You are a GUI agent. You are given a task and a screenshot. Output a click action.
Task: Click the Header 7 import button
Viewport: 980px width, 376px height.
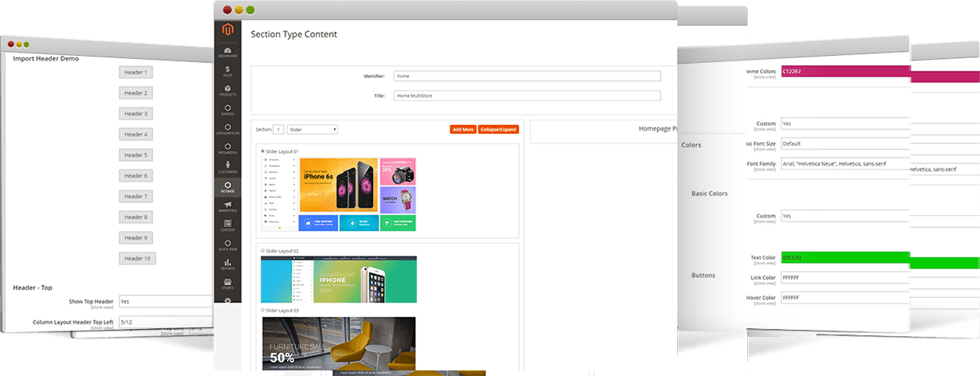(x=136, y=196)
